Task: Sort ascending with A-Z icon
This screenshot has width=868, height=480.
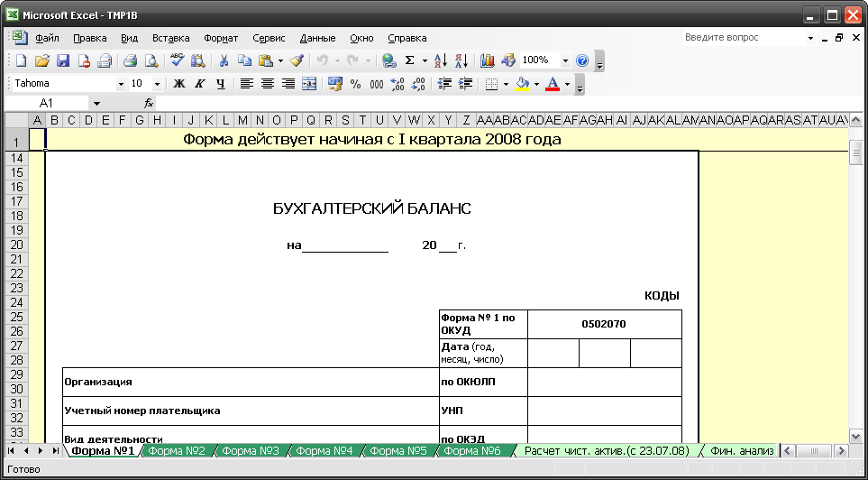Action: point(441,60)
